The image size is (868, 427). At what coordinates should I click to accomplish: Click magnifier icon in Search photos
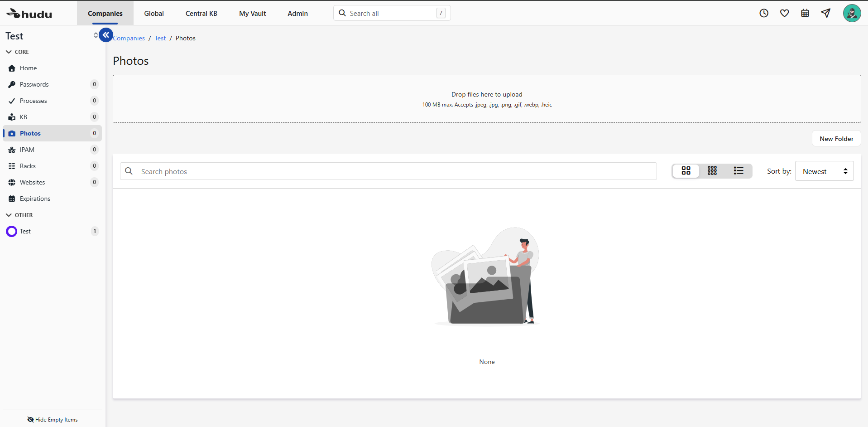pyautogui.click(x=129, y=171)
